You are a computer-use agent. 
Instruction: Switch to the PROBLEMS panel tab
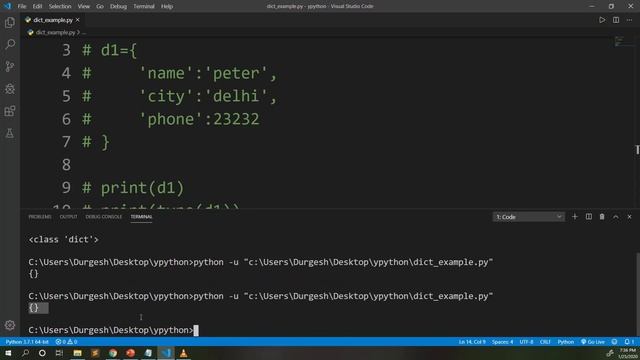40,217
